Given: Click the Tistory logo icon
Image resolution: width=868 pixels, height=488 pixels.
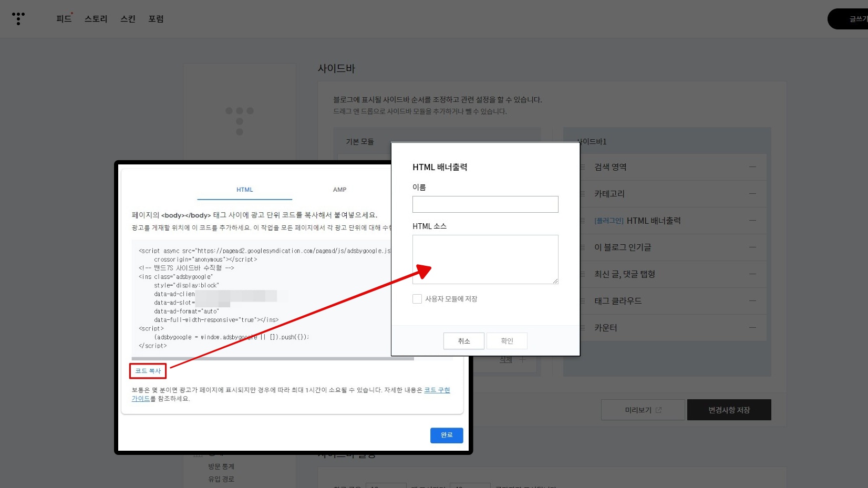Looking at the screenshot, I should (x=18, y=18).
